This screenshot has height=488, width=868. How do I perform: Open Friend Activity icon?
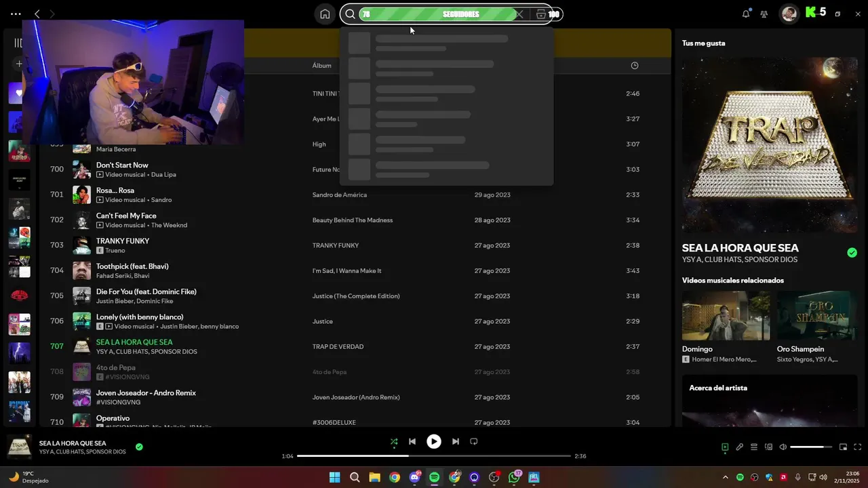click(764, 14)
